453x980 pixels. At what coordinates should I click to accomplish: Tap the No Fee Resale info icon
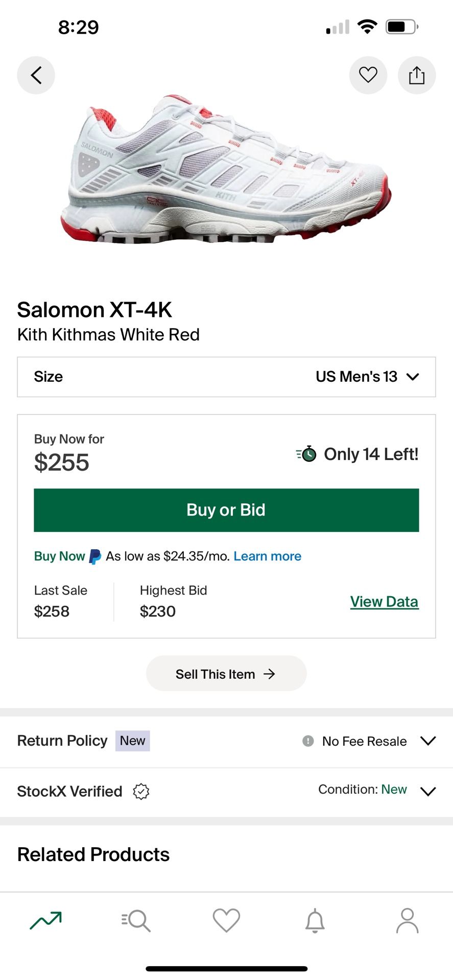click(307, 741)
